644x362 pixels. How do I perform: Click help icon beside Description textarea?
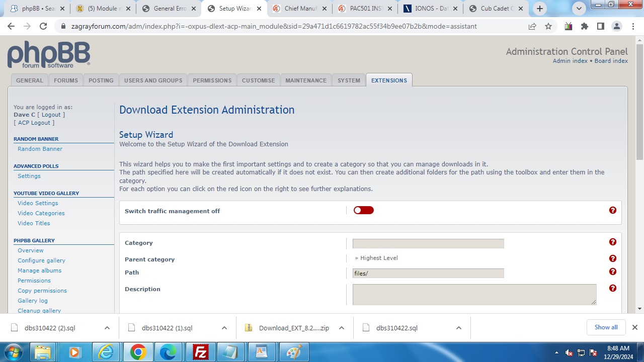point(612,288)
